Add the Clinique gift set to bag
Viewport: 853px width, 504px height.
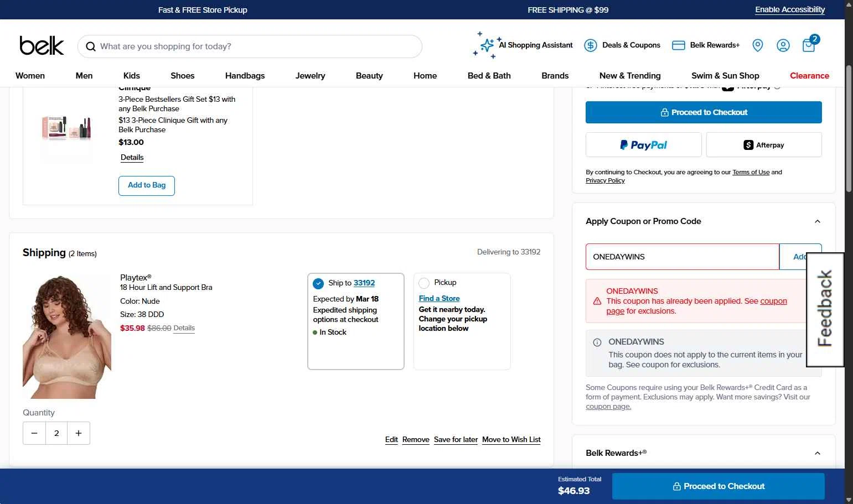point(147,185)
